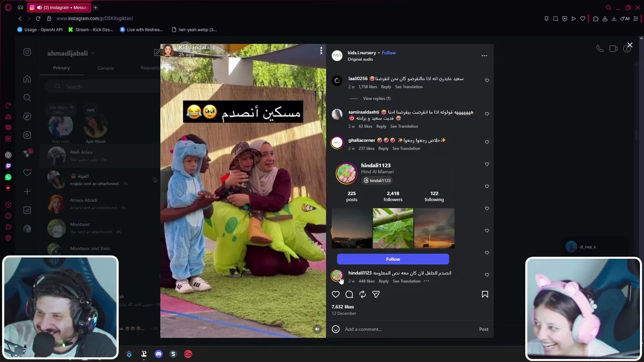This screenshot has width=644, height=362.
Task: Open comments using the speech bubble icon
Action: (x=349, y=295)
